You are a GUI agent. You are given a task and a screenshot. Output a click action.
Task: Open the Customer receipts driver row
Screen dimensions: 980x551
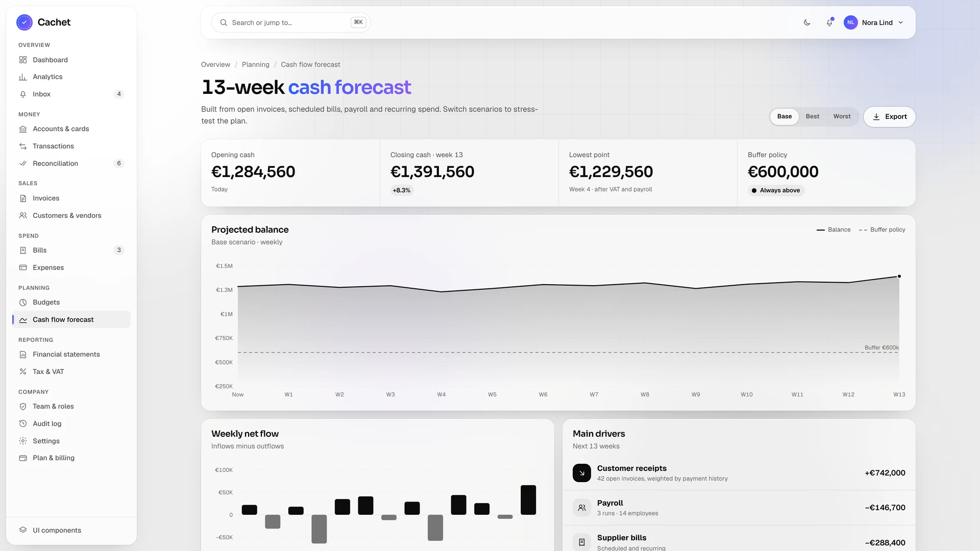pyautogui.click(x=739, y=473)
